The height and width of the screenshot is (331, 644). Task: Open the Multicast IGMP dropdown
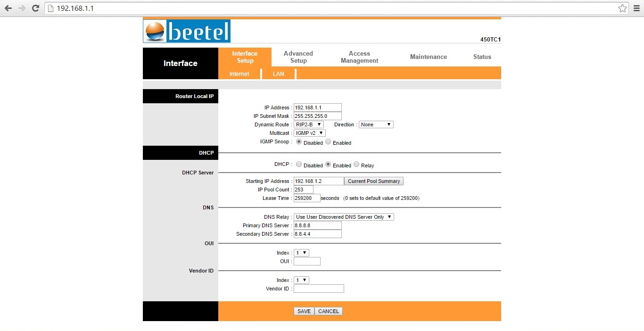[x=309, y=133]
